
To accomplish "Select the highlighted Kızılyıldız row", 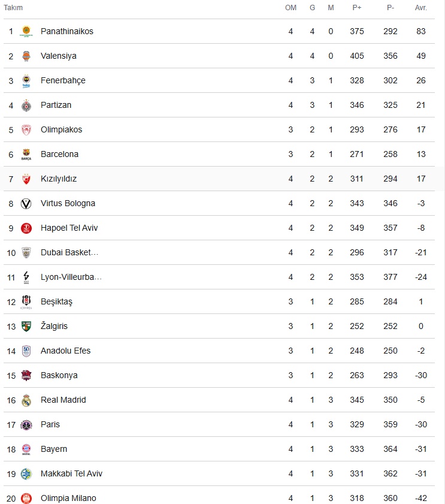I will pyautogui.click(x=219, y=179).
